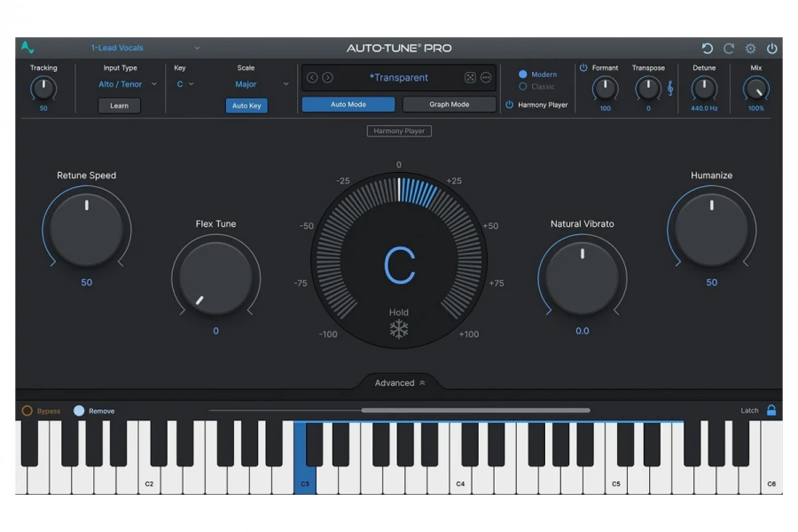Click the Antares logo icon
The width and height of the screenshot is (798, 532).
27,47
